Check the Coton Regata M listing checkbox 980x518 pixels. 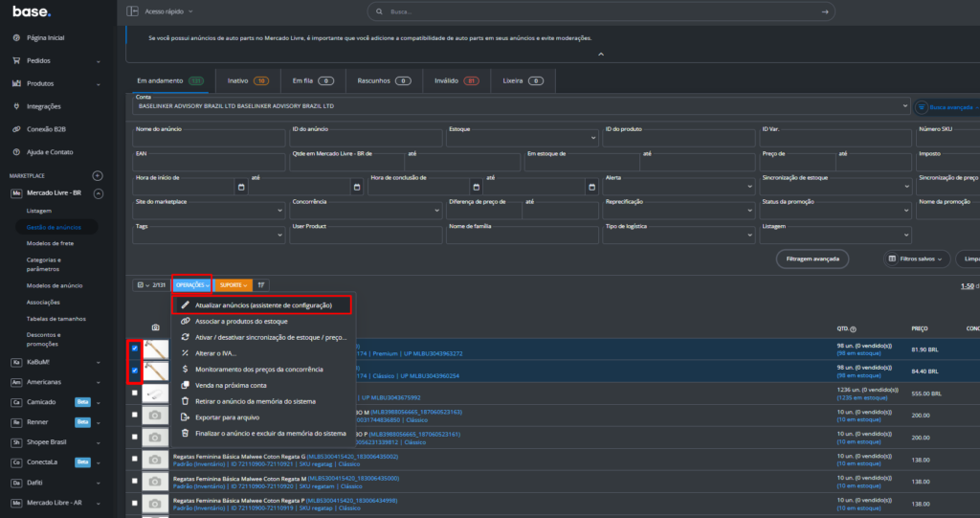click(x=134, y=481)
